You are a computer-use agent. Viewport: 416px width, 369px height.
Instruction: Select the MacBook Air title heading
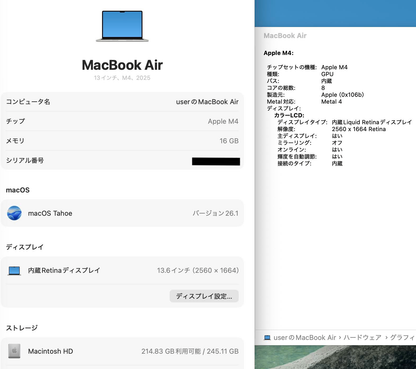click(x=122, y=65)
